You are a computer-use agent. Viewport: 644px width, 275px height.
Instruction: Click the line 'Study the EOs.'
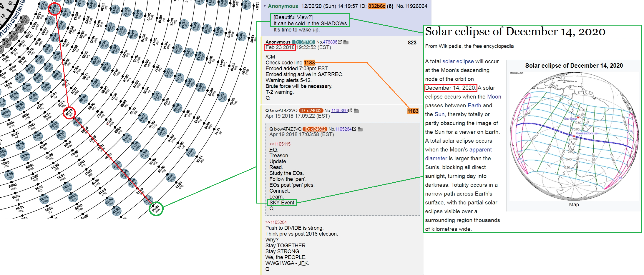(x=287, y=173)
